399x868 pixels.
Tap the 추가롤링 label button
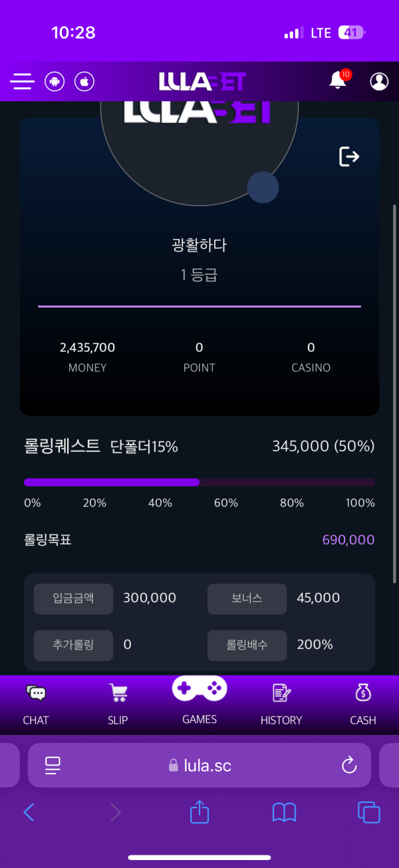(x=73, y=645)
